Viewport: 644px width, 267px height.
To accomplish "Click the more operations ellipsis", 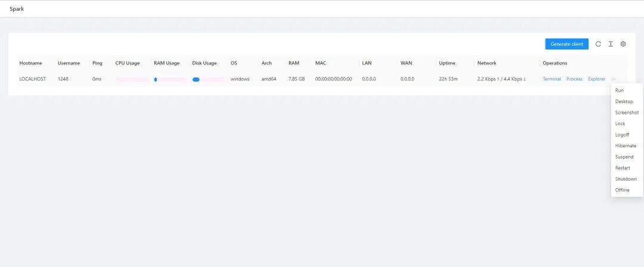I will [x=613, y=79].
